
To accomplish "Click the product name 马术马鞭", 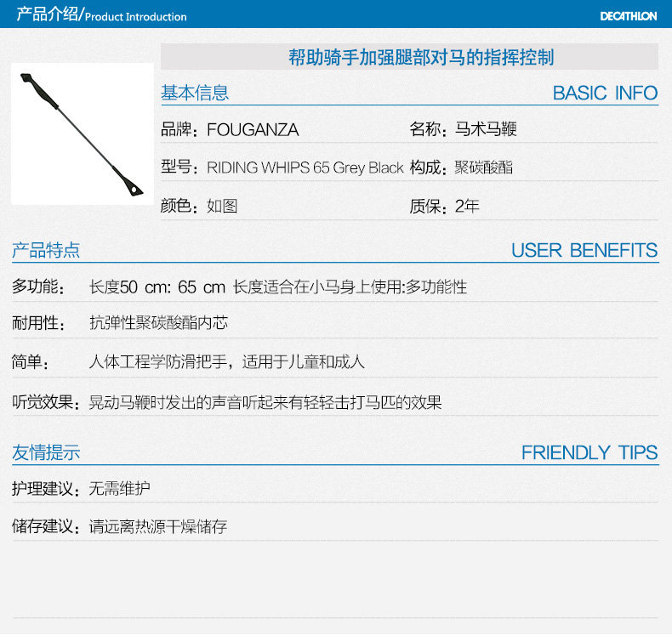I will (x=486, y=128).
